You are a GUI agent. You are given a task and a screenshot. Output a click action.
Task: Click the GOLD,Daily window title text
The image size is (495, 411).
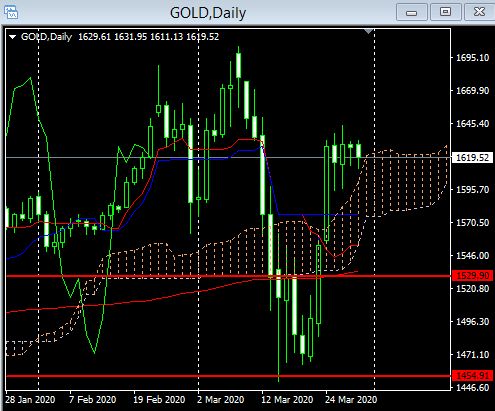coord(208,13)
